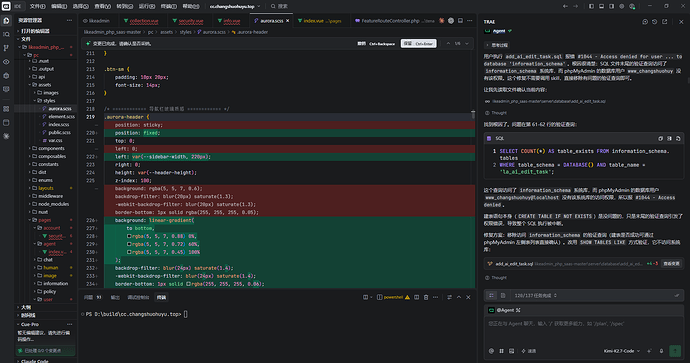Click view changes button for add_ai_edit_task.sql
Image resolution: width=690 pixels, height=363 pixels.
tap(672, 264)
